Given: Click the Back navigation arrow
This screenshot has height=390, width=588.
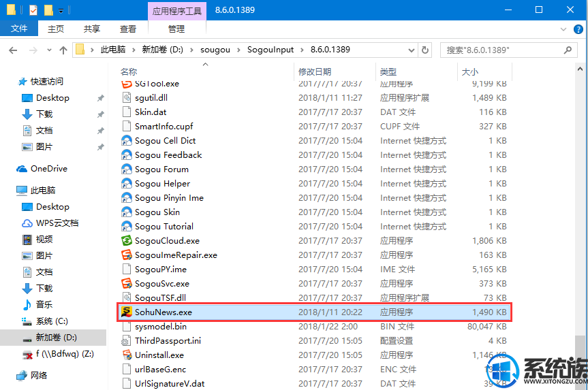Looking at the screenshot, I should 13,50.
